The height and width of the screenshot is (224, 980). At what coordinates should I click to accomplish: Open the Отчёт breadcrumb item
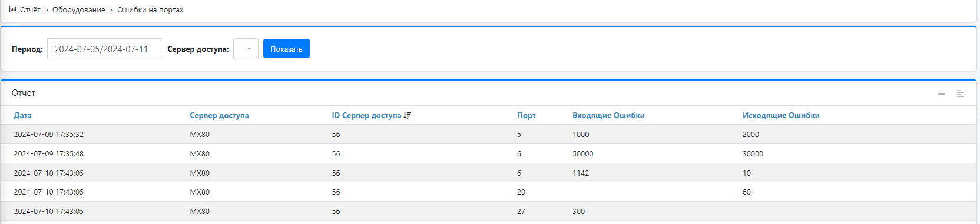(30, 10)
